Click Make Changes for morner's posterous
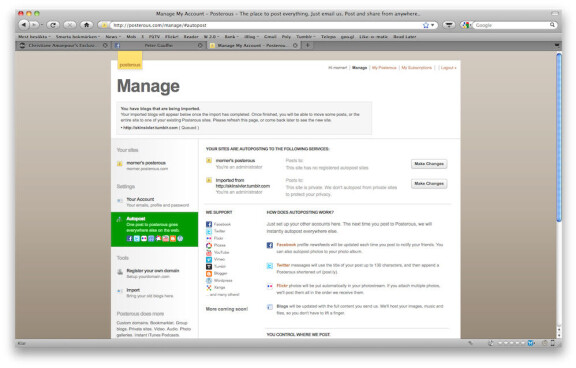This screenshot has width=576, height=368. [x=429, y=164]
